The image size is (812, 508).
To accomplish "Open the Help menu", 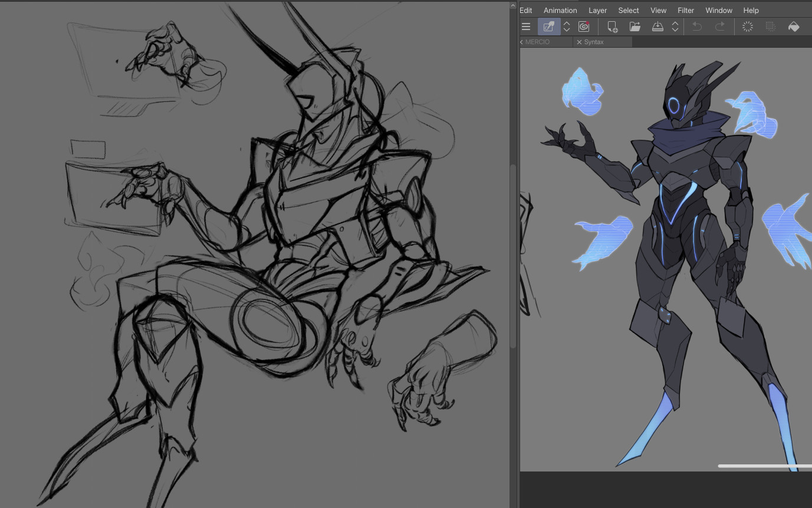I will (x=751, y=11).
